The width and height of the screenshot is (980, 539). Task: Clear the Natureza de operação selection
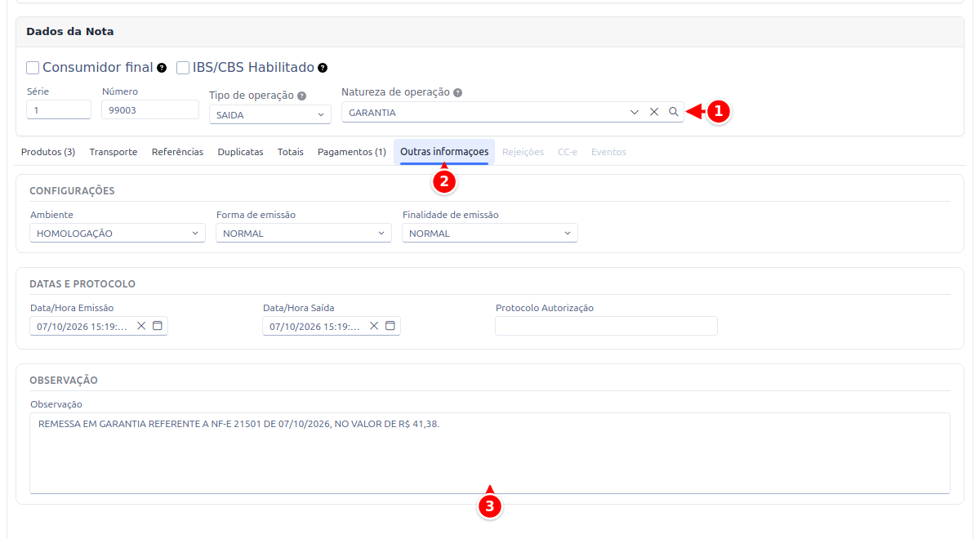654,112
